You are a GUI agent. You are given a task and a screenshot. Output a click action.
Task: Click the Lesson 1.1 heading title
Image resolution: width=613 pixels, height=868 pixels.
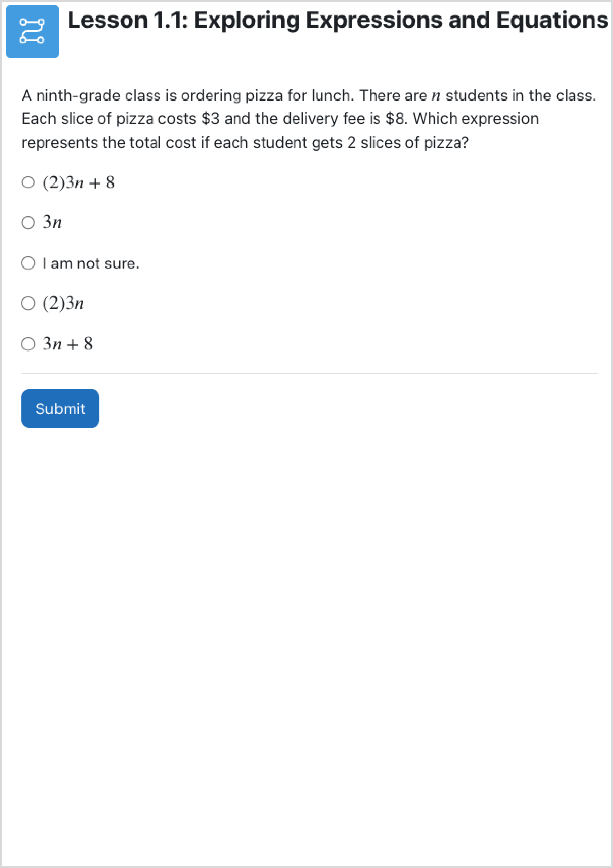click(337, 20)
